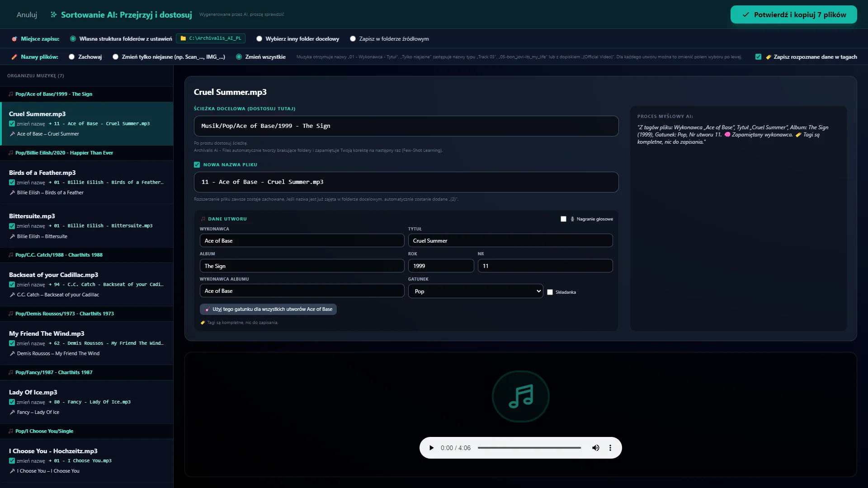Screen dimensions: 868x488
Task: Uncheck zmień nazwę for Bittersuite.mp3
Action: pyautogui.click(x=12, y=226)
